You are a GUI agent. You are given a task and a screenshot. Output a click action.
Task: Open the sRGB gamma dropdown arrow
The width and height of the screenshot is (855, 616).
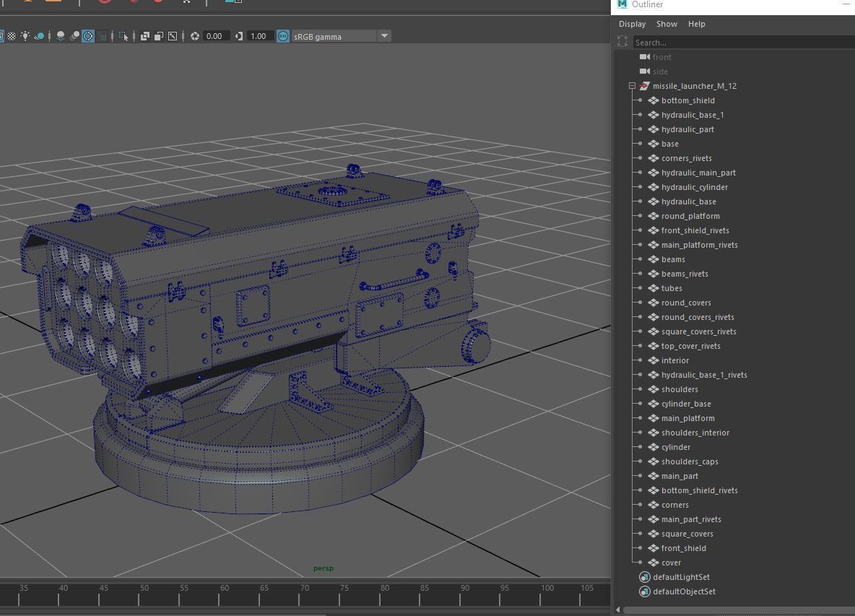click(x=384, y=36)
